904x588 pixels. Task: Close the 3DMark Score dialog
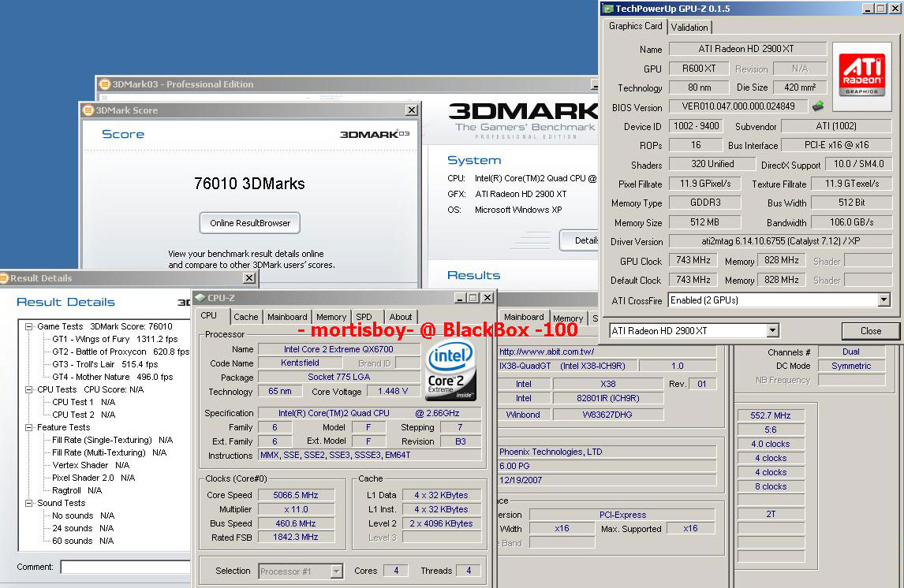tap(412, 110)
